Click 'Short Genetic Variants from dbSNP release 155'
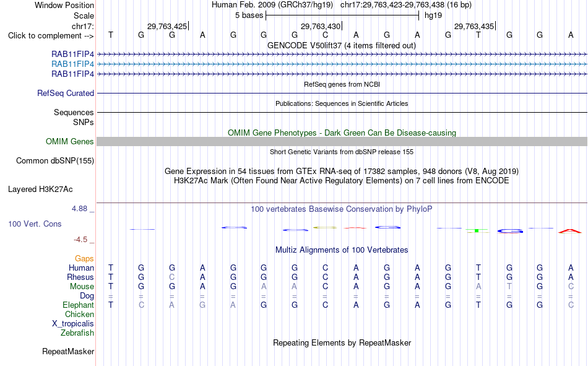588x366 pixels. coord(342,152)
